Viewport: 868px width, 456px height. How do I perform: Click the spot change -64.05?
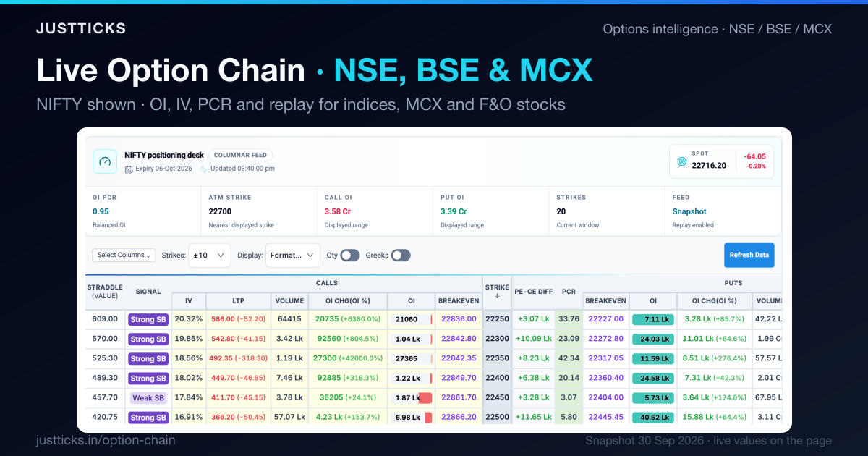tap(754, 156)
